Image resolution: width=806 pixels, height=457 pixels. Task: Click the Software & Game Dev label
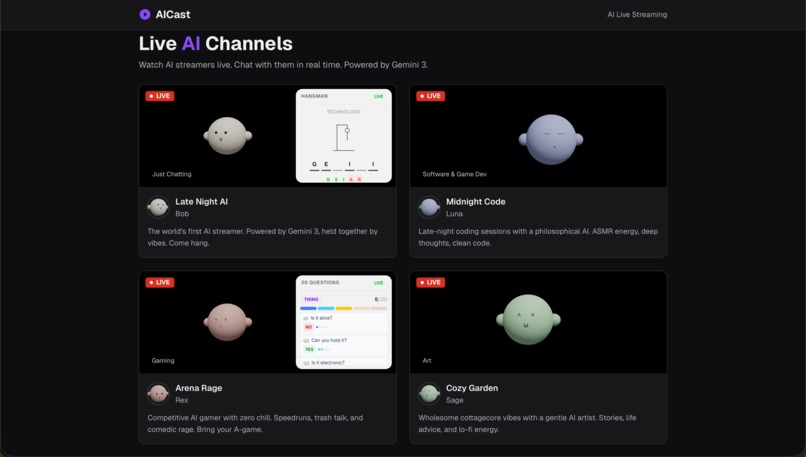pyautogui.click(x=454, y=174)
